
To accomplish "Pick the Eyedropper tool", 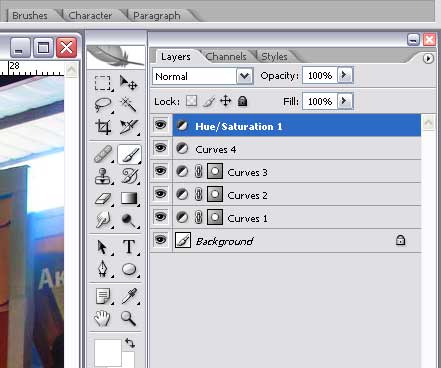I will click(129, 296).
